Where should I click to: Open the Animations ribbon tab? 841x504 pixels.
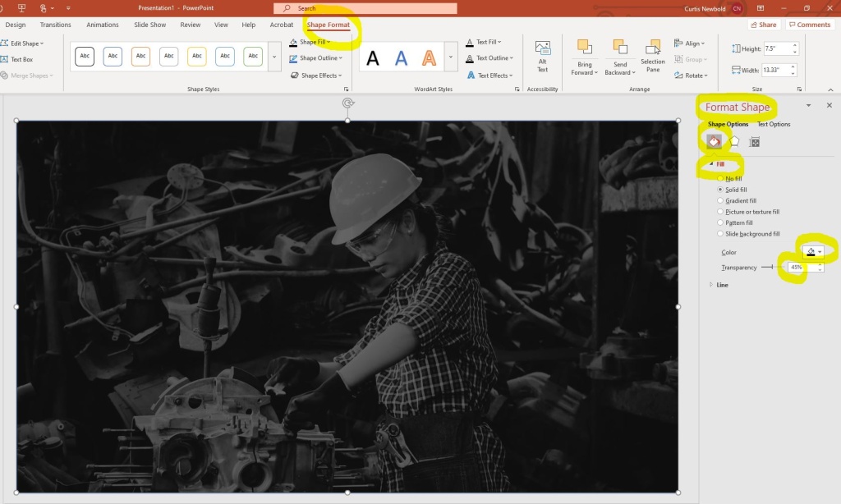102,25
